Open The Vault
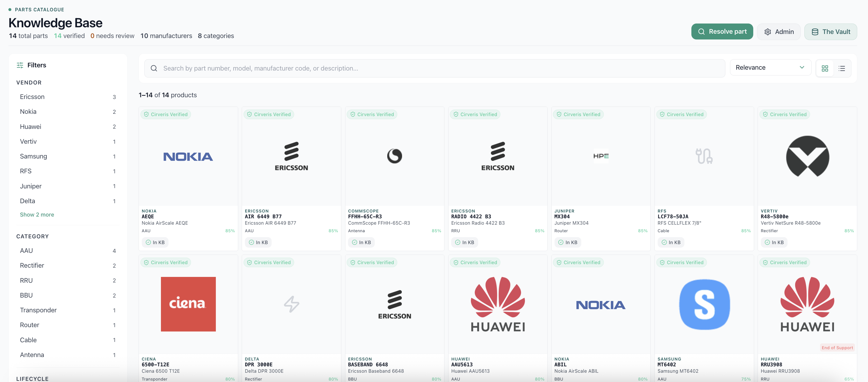This screenshot has width=868, height=382. (830, 32)
